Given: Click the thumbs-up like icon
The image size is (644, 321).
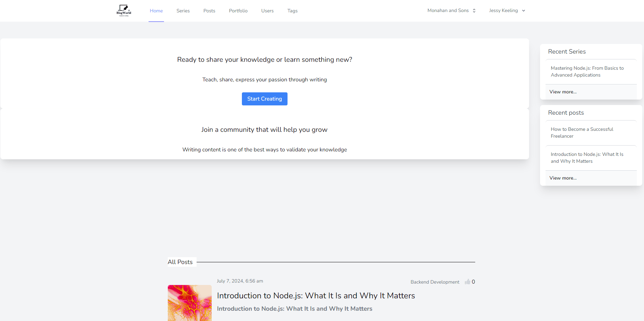Looking at the screenshot, I should click(467, 282).
